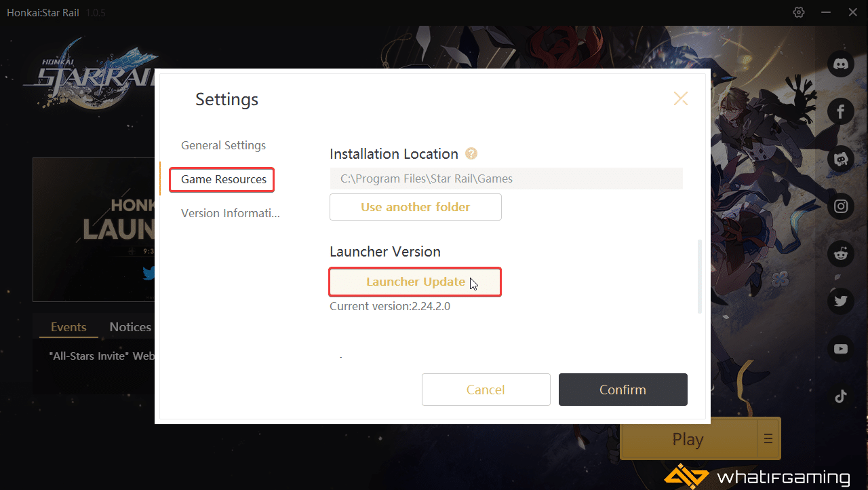Open the Discord icon in sidebar
The width and height of the screenshot is (868, 490).
pos(841,64)
